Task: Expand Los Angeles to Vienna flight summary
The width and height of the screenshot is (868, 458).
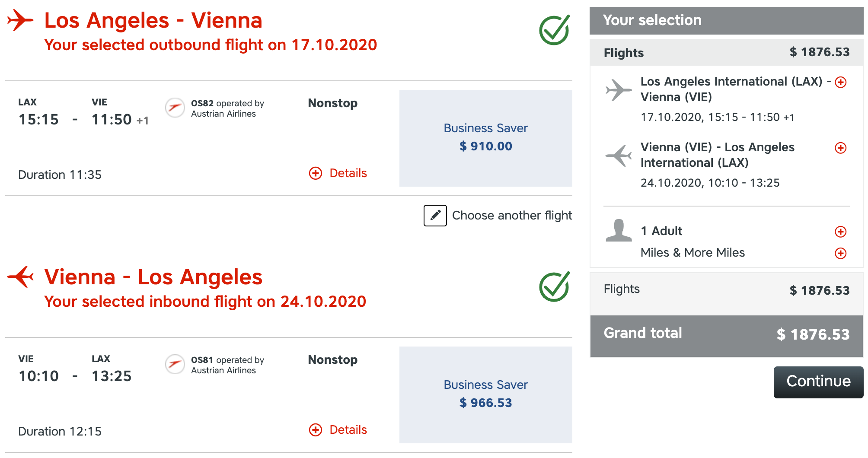Action: click(840, 82)
